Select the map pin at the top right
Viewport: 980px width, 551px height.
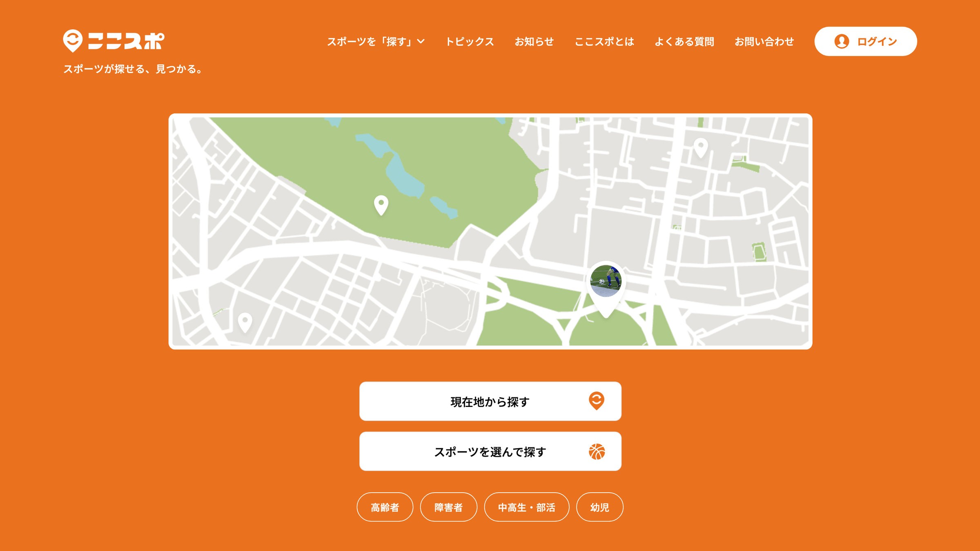pos(701,148)
